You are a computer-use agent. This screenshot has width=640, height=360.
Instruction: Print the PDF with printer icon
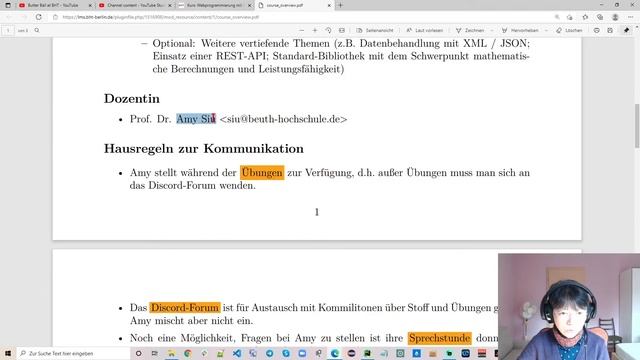(x=597, y=30)
